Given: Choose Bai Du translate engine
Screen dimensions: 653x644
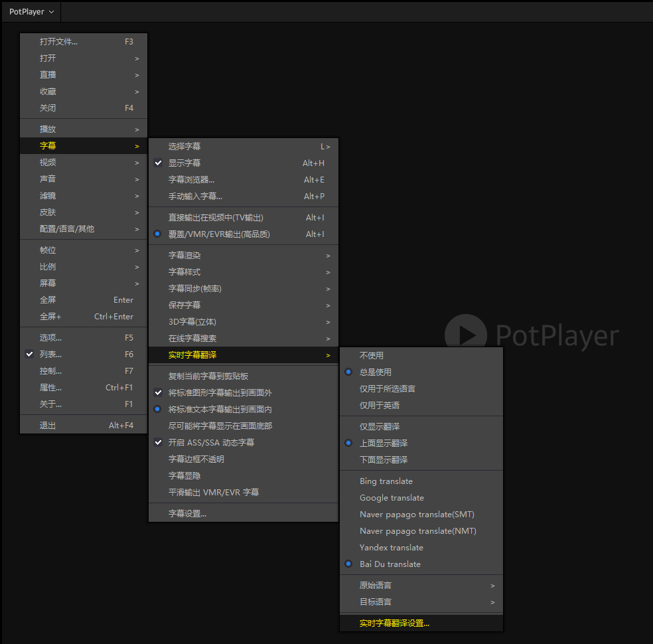Looking at the screenshot, I should [421, 564].
